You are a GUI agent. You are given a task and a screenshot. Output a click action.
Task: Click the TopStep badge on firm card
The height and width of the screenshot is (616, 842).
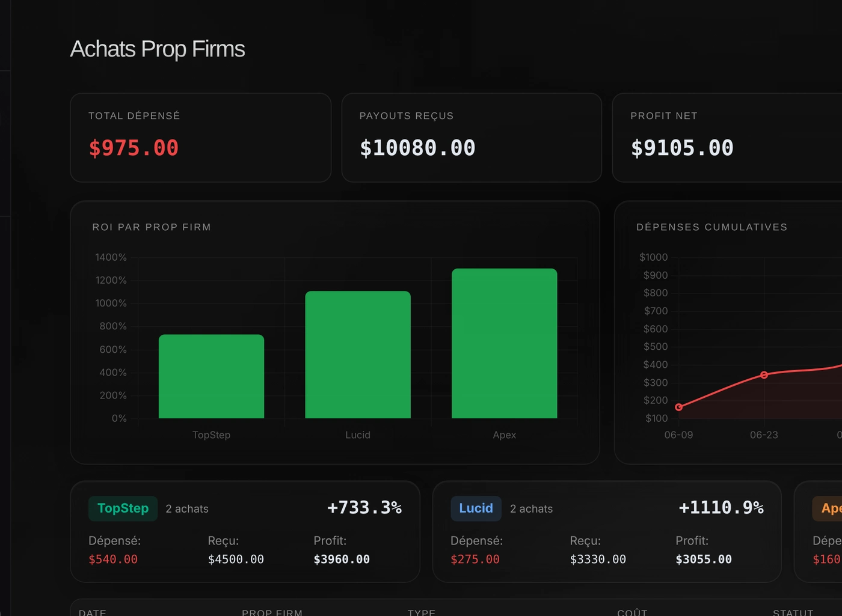[123, 508]
